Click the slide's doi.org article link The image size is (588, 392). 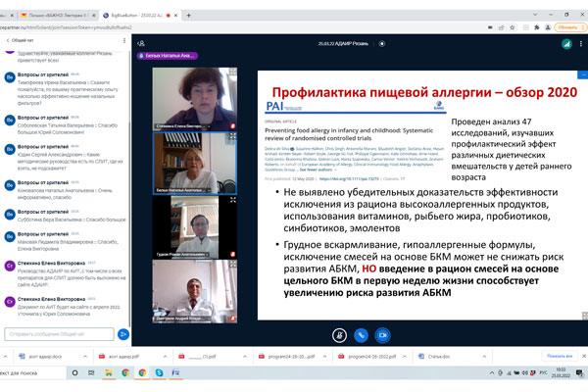pos(349,179)
